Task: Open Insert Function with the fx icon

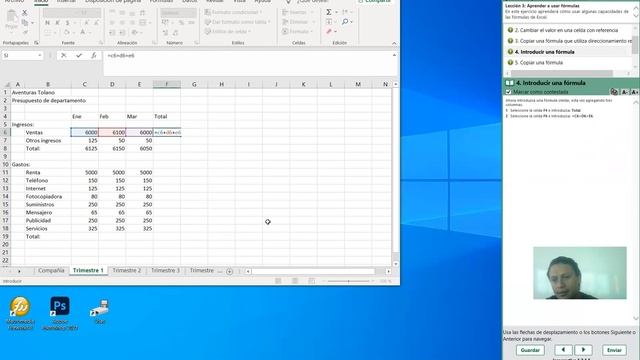Action: click(93, 55)
